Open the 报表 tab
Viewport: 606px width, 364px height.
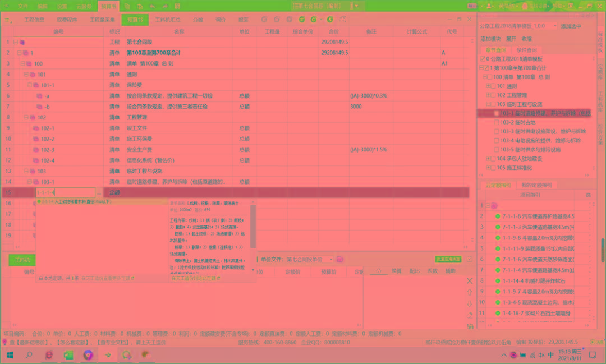(243, 20)
